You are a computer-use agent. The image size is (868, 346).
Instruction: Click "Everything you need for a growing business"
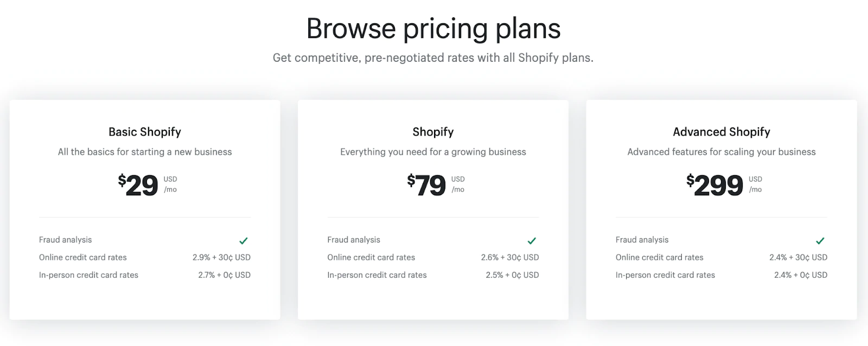[x=433, y=152]
